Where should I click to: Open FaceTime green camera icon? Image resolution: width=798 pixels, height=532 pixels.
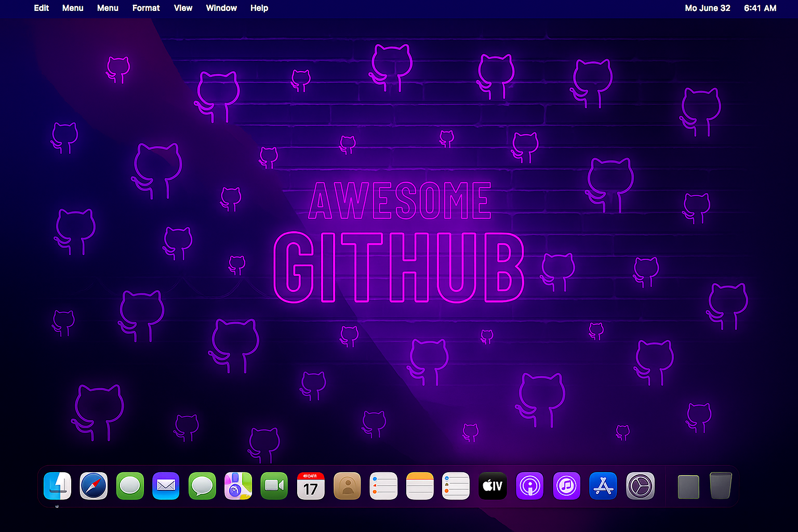pos(274,486)
